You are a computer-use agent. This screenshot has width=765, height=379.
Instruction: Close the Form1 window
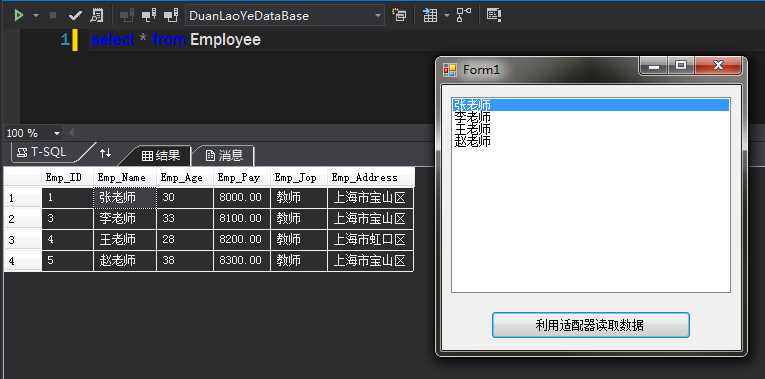718,66
